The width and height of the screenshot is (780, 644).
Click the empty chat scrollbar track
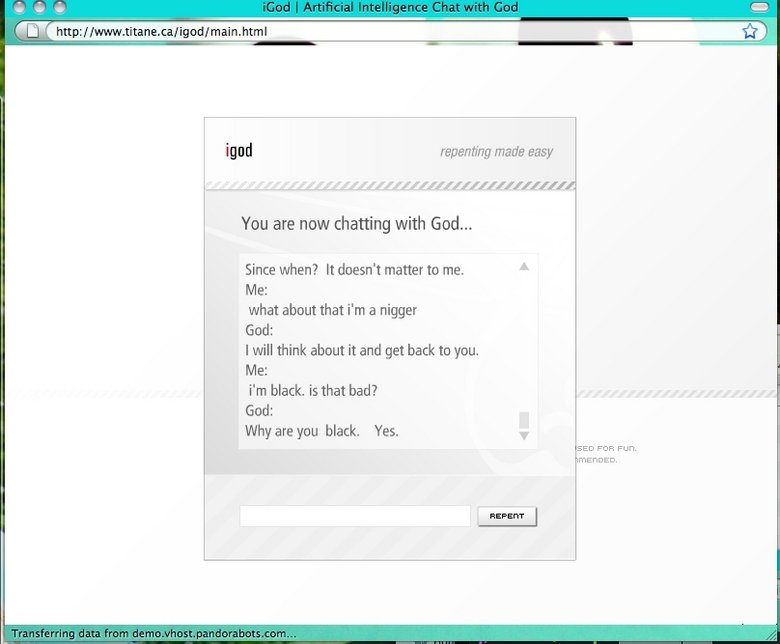[x=523, y=340]
